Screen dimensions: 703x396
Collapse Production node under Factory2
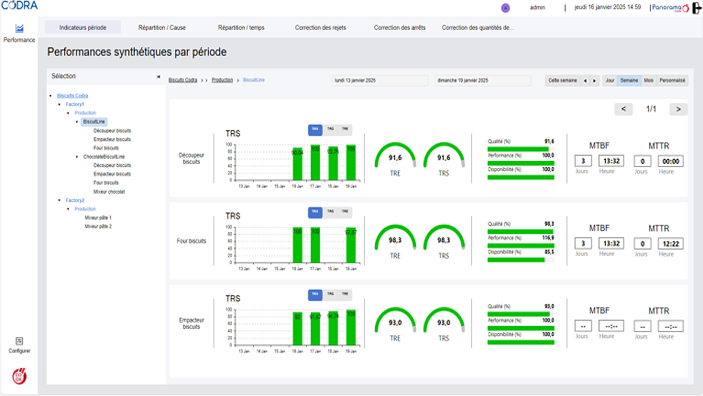(68, 209)
